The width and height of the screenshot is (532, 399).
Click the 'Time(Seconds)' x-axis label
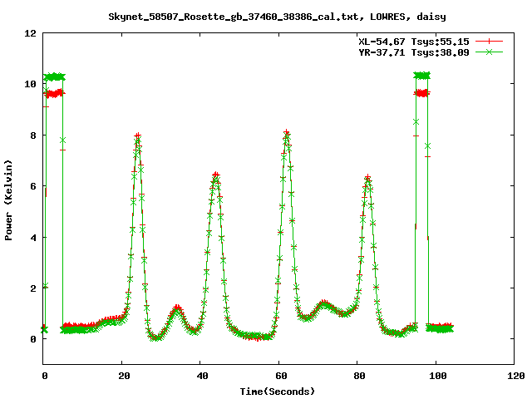point(277,392)
